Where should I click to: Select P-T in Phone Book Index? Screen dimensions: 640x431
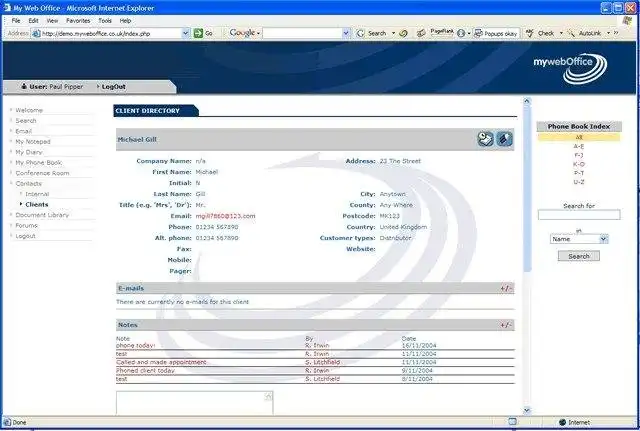(x=579, y=173)
